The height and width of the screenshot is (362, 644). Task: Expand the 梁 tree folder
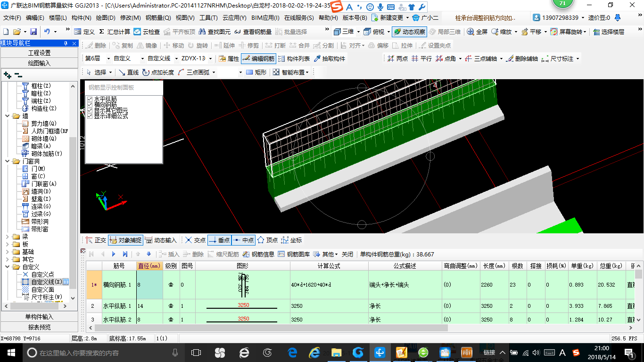tap(7, 237)
